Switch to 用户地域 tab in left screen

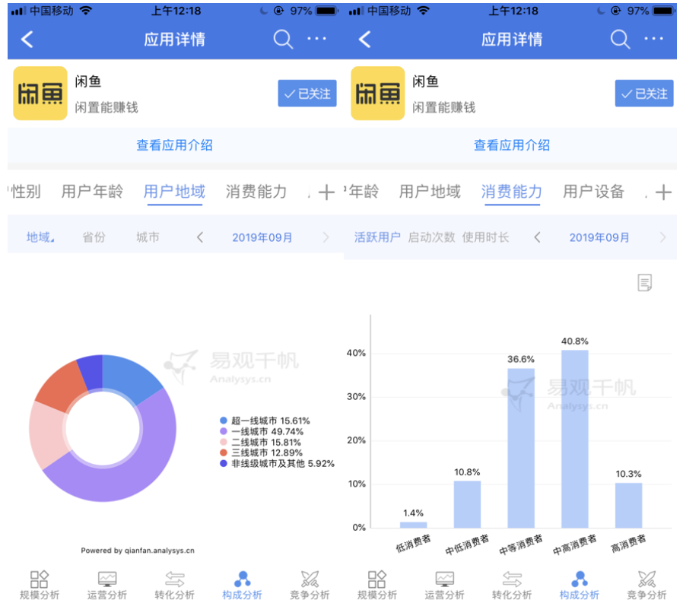[x=174, y=192]
